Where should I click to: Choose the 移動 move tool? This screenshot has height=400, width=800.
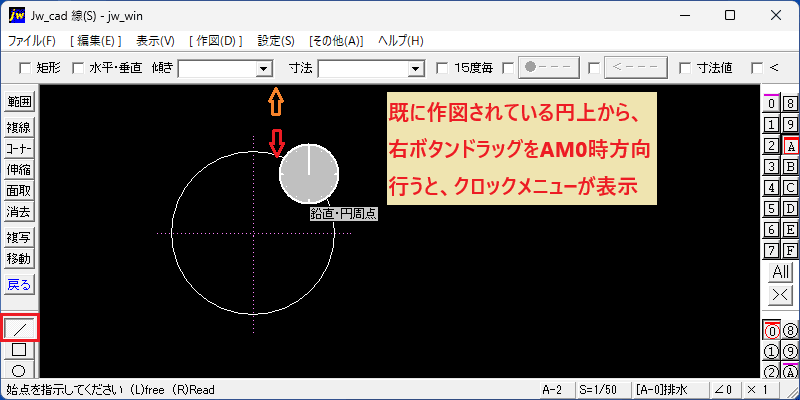19,259
